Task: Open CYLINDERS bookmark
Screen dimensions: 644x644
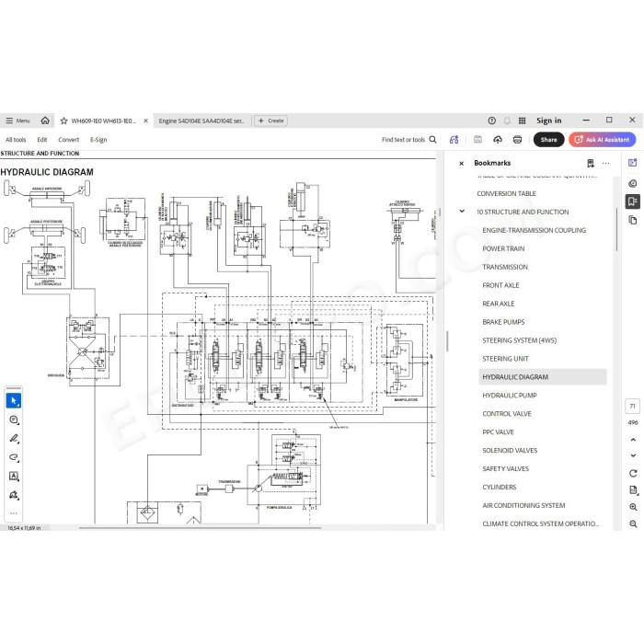Action: 499,487
